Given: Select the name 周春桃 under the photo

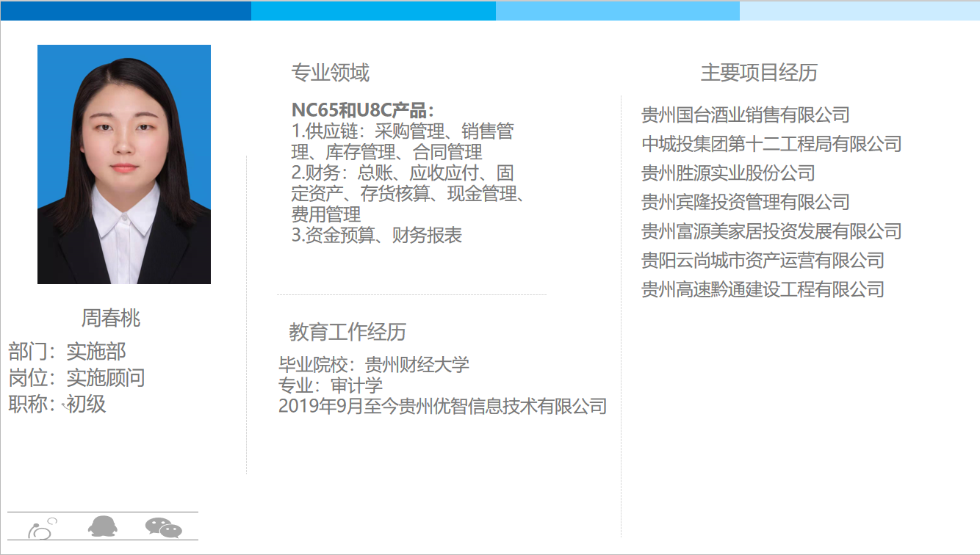Looking at the screenshot, I should tap(110, 319).
